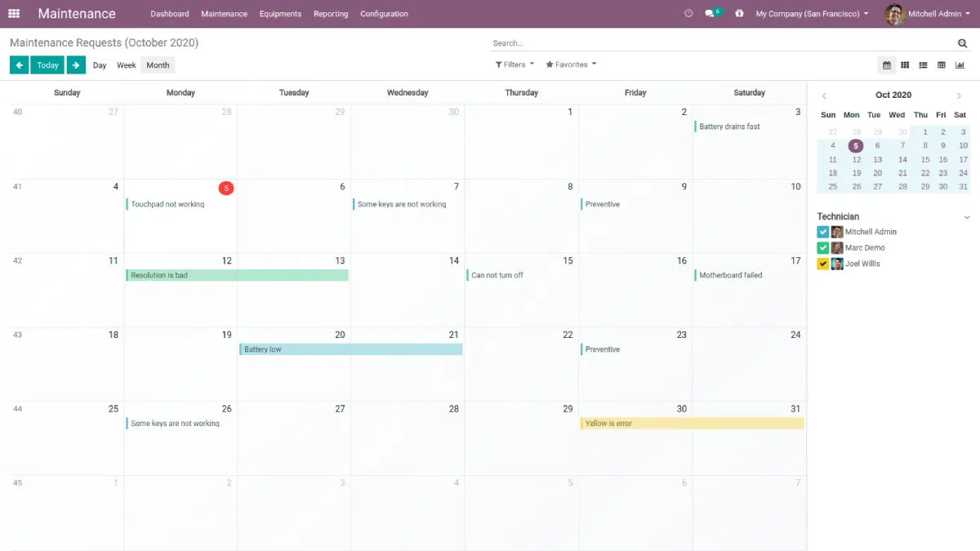
Task: Select day 15 in mini calendar
Action: (925, 160)
